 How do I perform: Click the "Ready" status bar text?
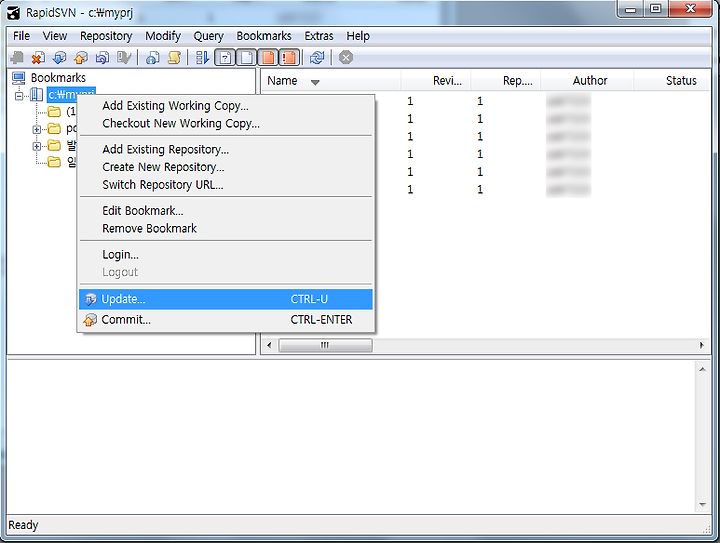tap(23, 525)
